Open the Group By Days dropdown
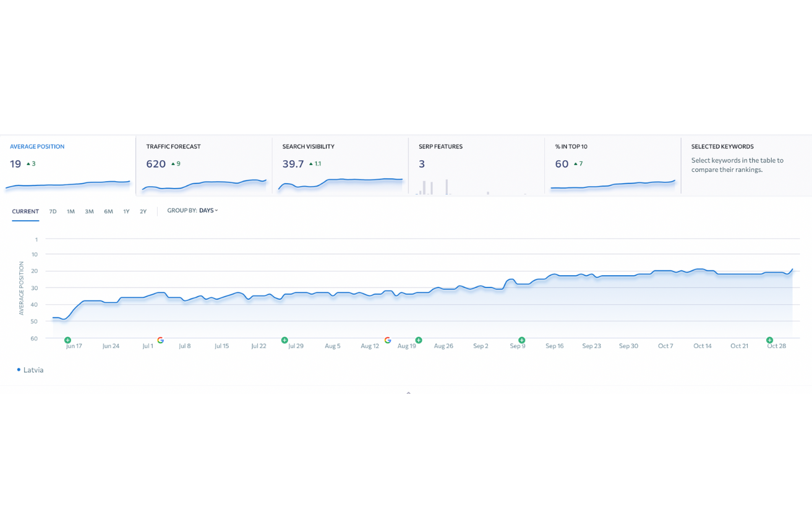 coord(208,211)
